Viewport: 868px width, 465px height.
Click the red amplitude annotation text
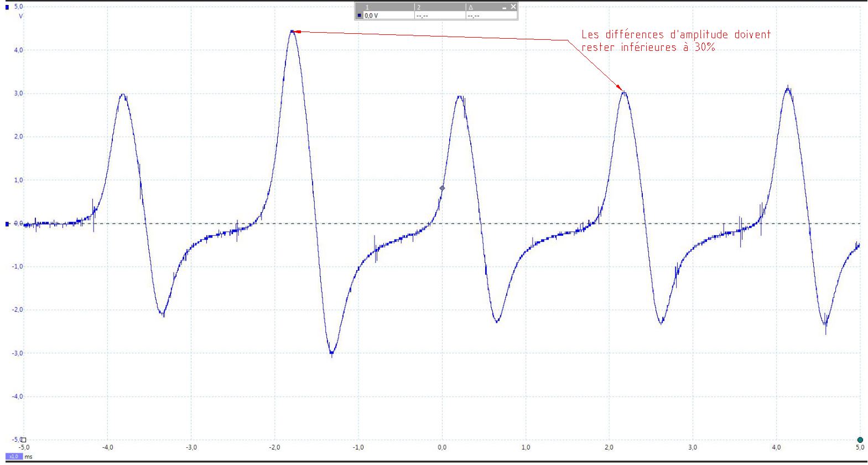click(675, 41)
